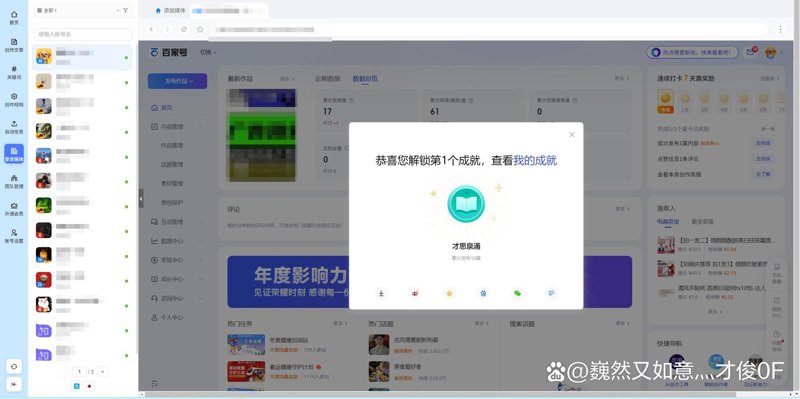Click the browser back arrow
The width and height of the screenshot is (800, 399).
(x=152, y=30)
